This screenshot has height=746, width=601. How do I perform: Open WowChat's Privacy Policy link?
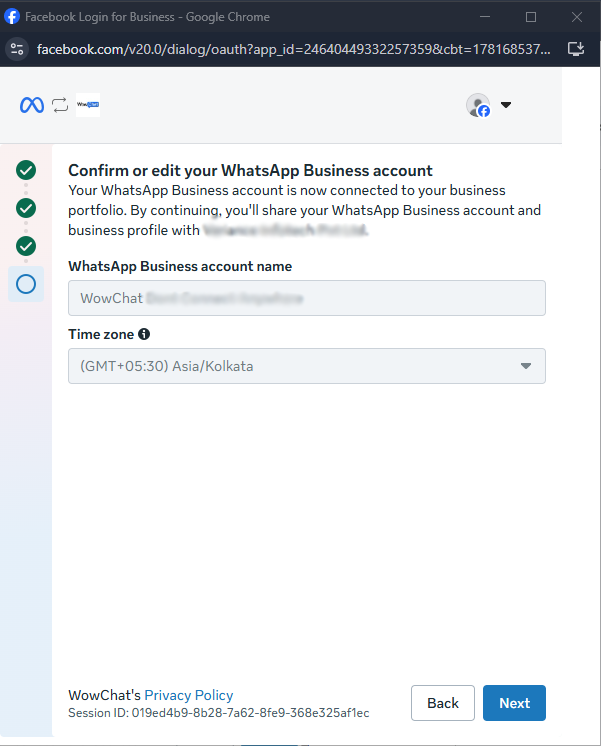[x=189, y=695]
